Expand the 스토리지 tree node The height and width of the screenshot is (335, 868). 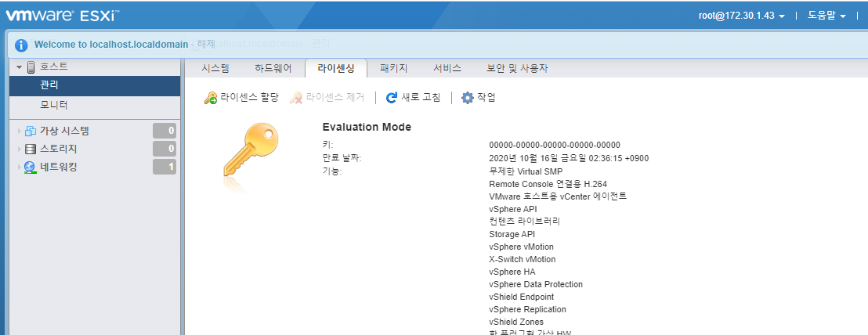pyautogui.click(x=20, y=149)
